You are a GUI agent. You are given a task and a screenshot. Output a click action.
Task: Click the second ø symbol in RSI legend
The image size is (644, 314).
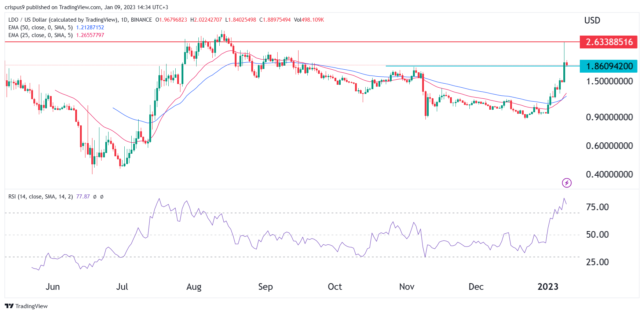[x=102, y=197]
